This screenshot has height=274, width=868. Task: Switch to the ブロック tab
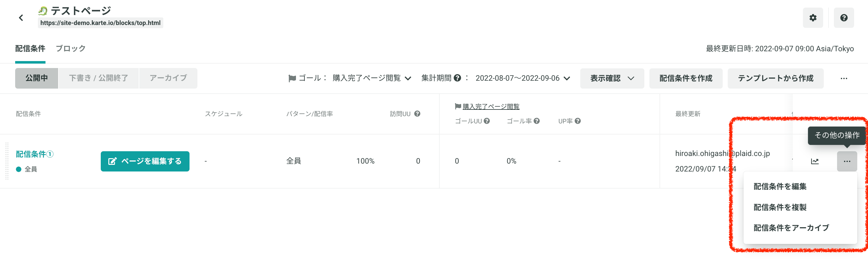70,49
